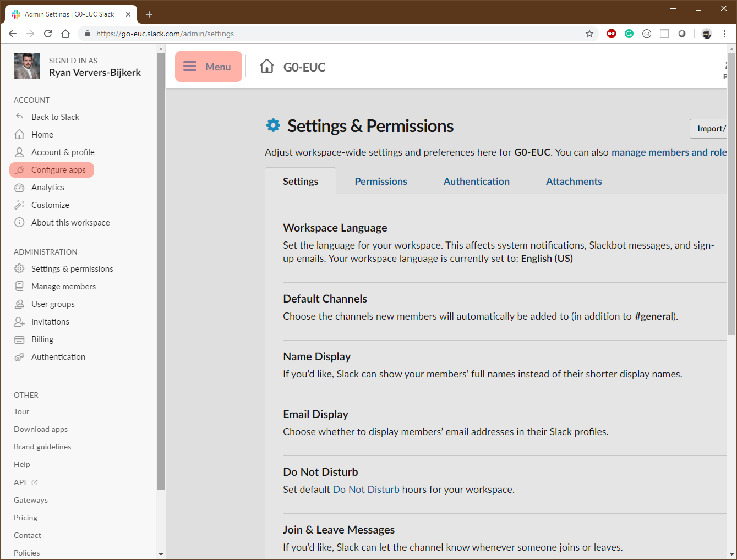Click the User groups icon
The image size is (737, 560).
coord(19,304)
